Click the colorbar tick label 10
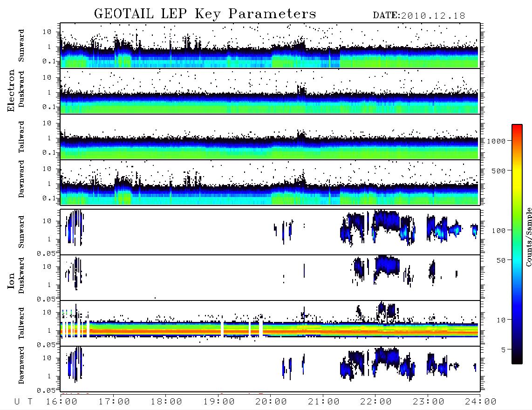 [x=501, y=320]
